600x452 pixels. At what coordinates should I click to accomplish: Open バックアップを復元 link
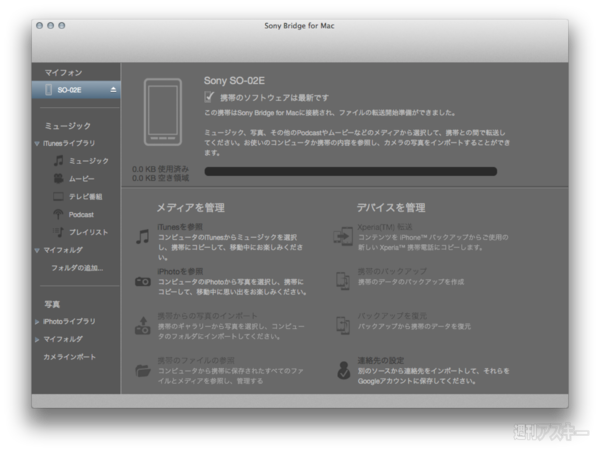coord(392,316)
